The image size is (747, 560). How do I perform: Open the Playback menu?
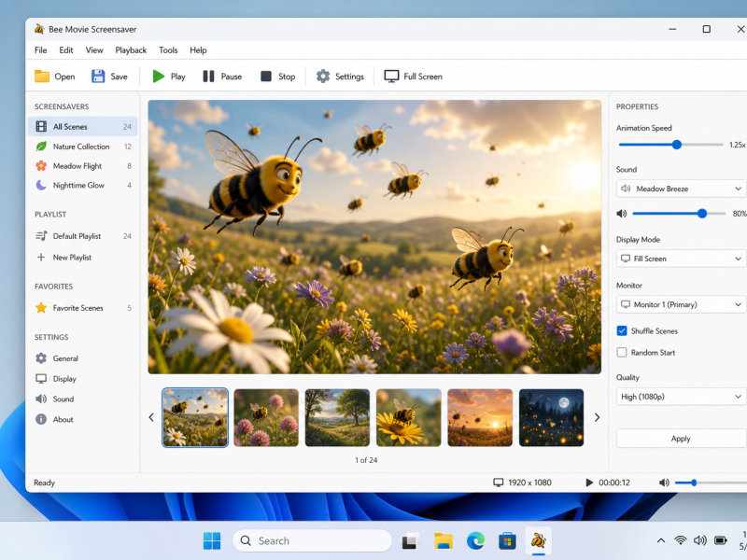pyautogui.click(x=131, y=50)
